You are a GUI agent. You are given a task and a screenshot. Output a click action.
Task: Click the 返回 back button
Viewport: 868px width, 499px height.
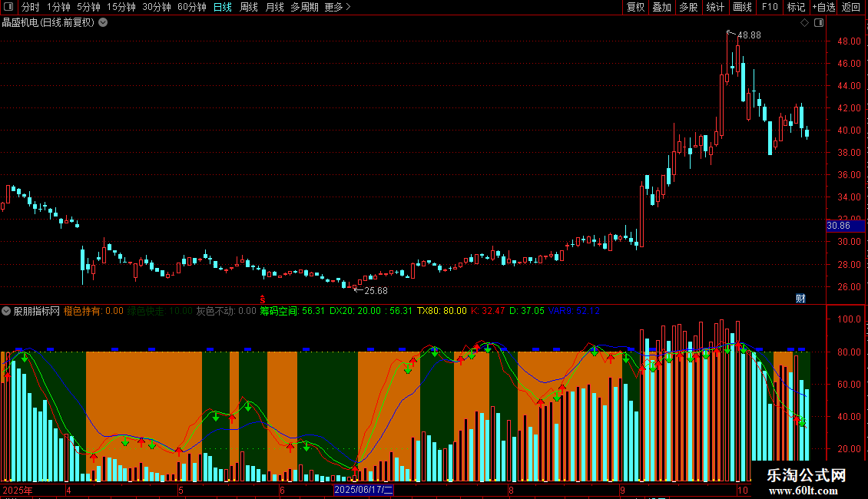(x=851, y=7)
